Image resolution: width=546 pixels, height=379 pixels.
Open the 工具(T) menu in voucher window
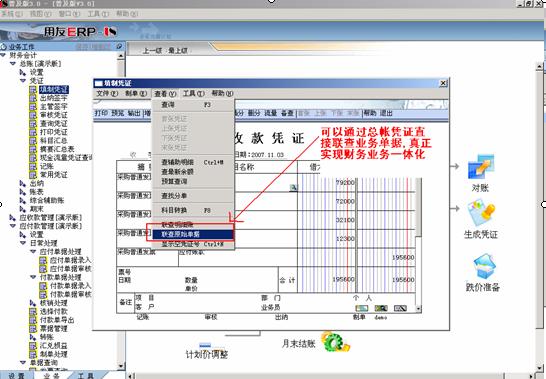point(194,93)
